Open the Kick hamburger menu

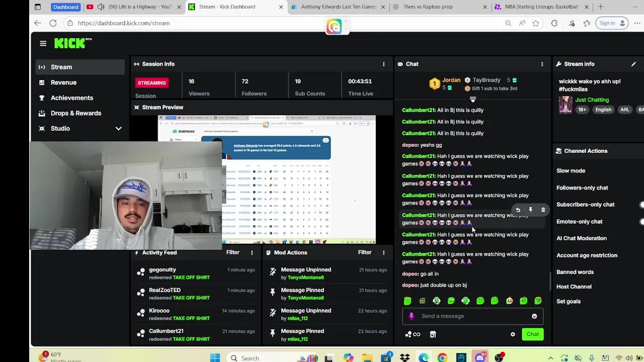[x=43, y=44]
